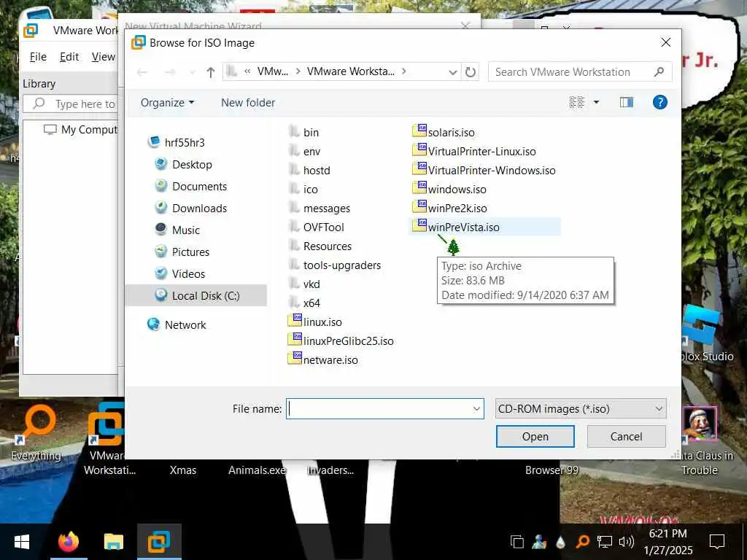Select the linuxPreGlibc25.iso file icon

coord(295,340)
